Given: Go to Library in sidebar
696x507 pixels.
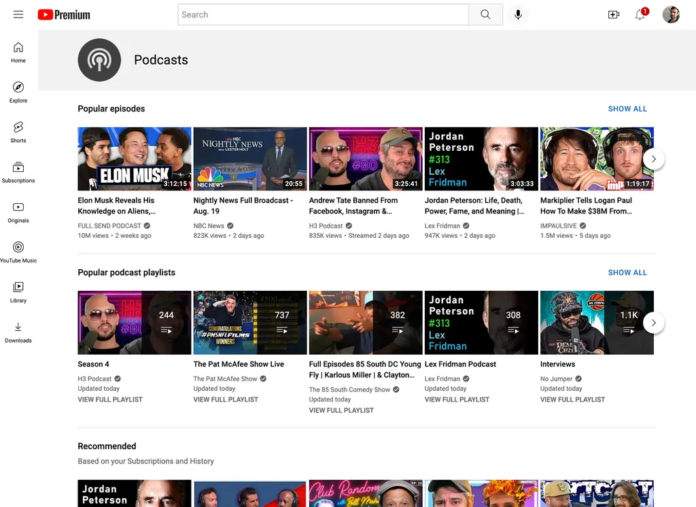Looking at the screenshot, I should tap(18, 291).
